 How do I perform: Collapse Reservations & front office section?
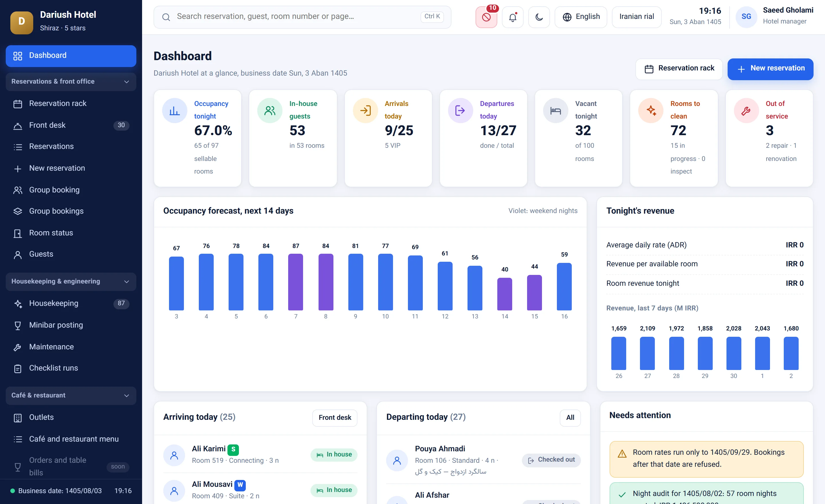[71, 82]
